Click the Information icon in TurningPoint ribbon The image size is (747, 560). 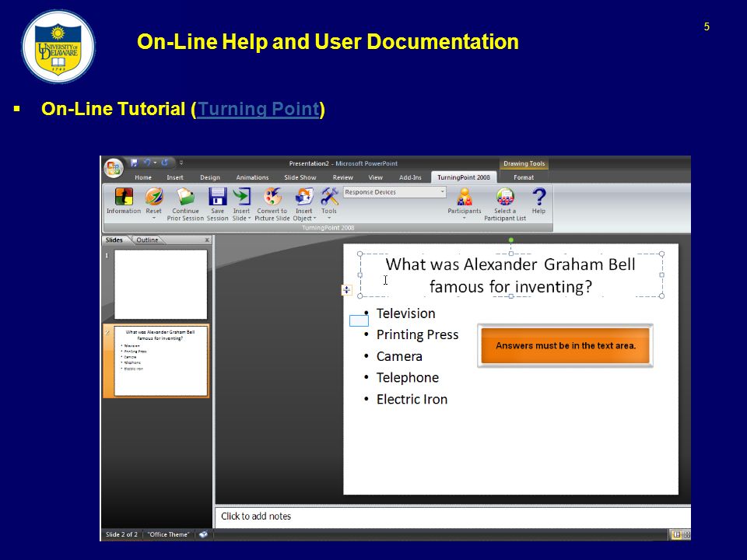click(124, 197)
